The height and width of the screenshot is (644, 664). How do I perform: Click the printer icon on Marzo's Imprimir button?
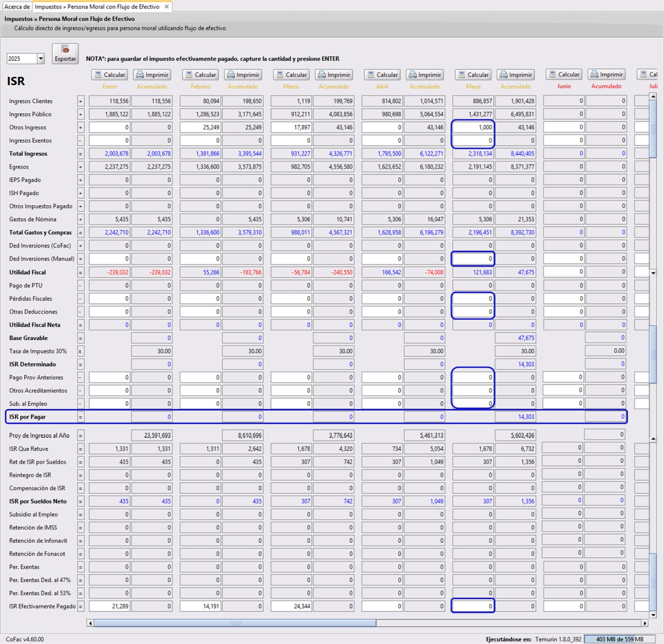[x=320, y=75]
